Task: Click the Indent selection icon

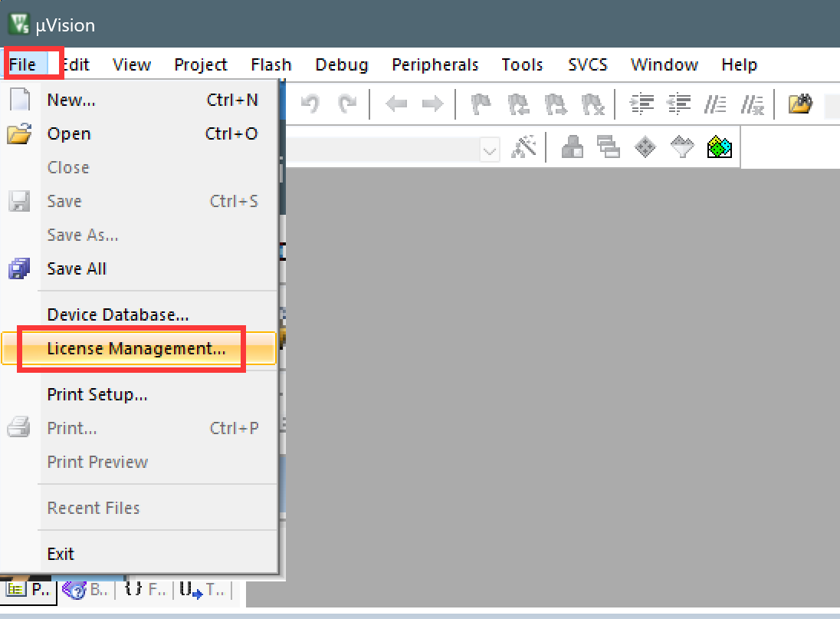Action: 641,104
